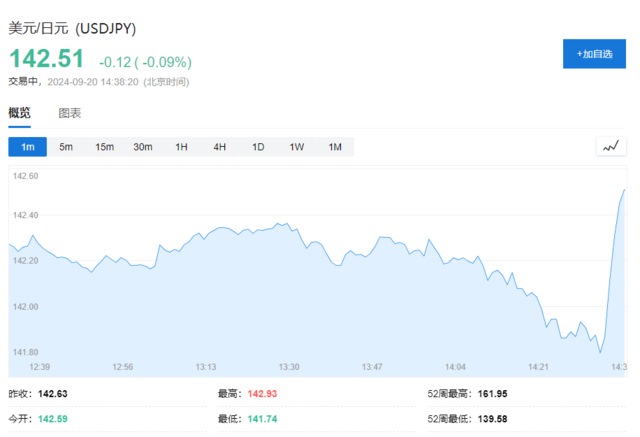This screenshot has height=437, width=640.
Task: Select the 1D timeframe
Action: tap(258, 147)
